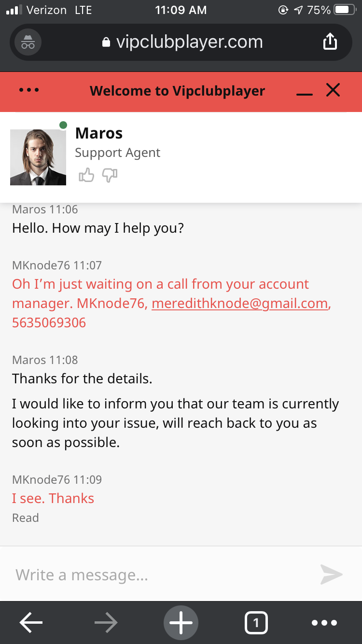
Task: Go back using the browser back arrow
Action: coord(31,623)
